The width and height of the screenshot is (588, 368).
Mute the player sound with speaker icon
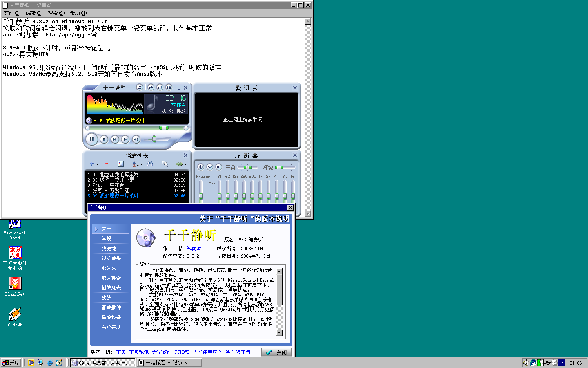[x=136, y=139]
